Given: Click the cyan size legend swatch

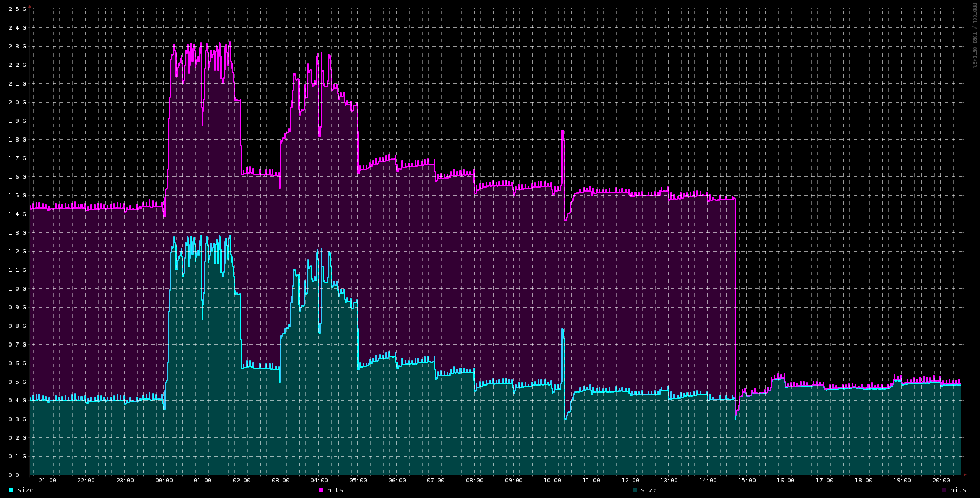Looking at the screenshot, I should [11, 490].
